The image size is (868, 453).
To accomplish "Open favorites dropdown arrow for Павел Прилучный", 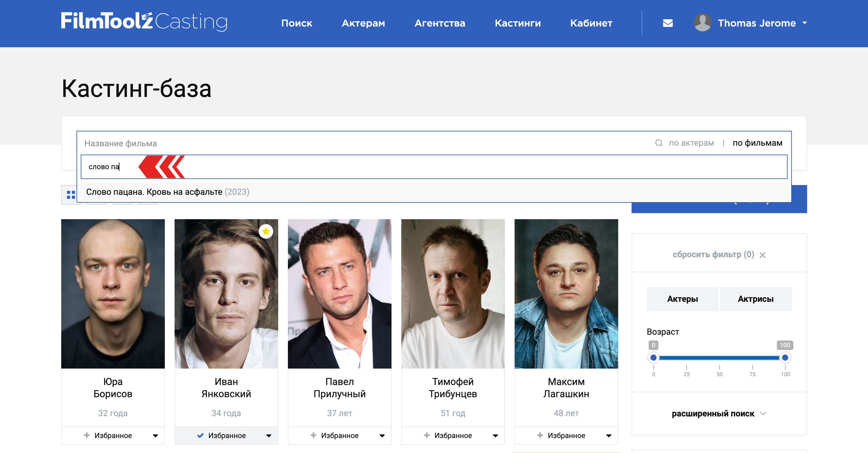I will 382,436.
